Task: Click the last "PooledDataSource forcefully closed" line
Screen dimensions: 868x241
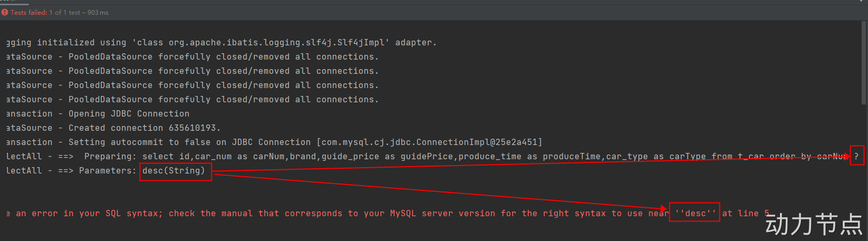Action: click(192, 100)
